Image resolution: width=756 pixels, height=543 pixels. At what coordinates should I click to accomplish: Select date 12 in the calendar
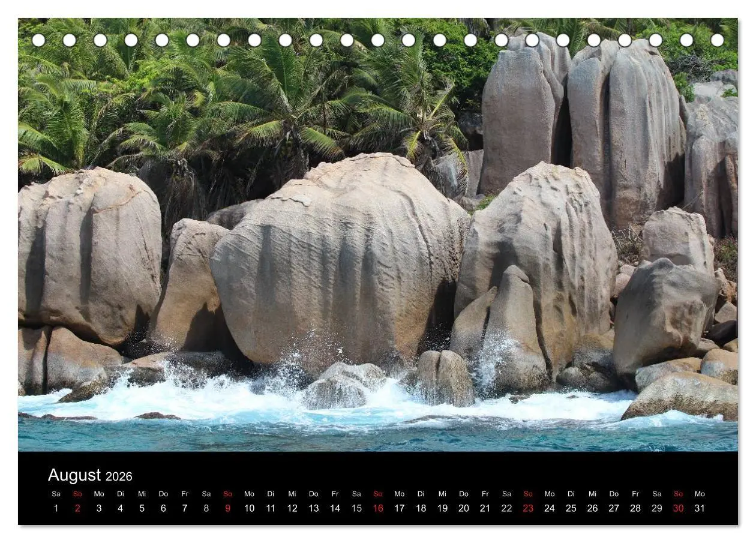(292, 508)
